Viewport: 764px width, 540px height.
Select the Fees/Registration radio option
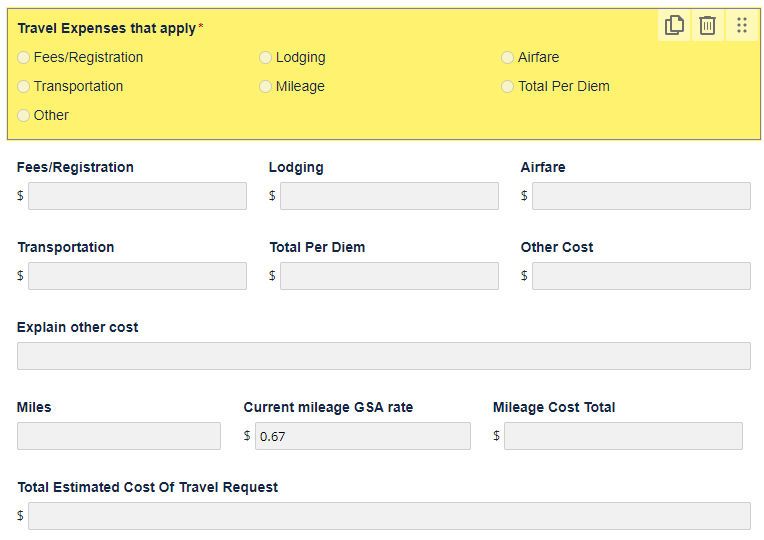pos(24,58)
